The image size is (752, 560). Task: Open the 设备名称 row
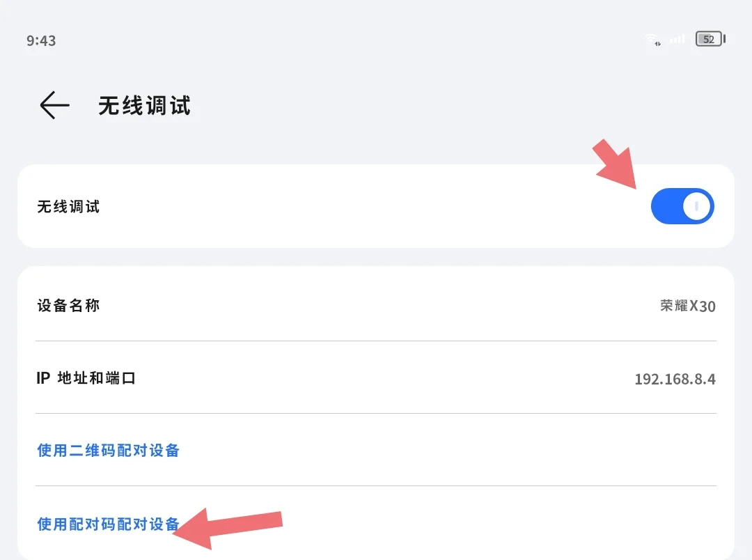point(68,306)
